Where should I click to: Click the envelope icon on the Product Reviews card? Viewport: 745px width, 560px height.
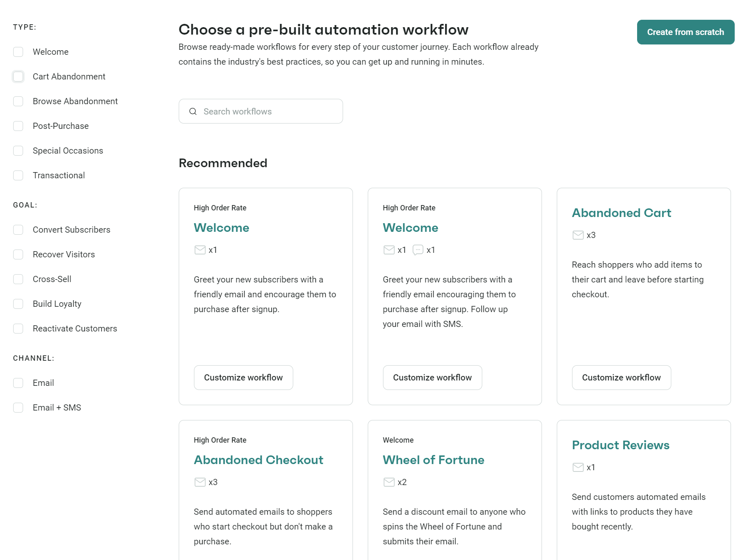[577, 467]
